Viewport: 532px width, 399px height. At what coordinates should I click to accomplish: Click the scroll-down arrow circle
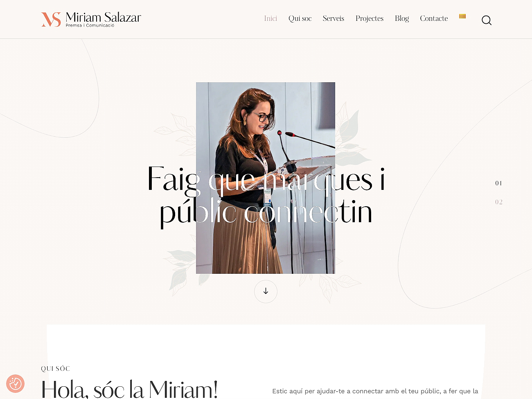(x=266, y=291)
